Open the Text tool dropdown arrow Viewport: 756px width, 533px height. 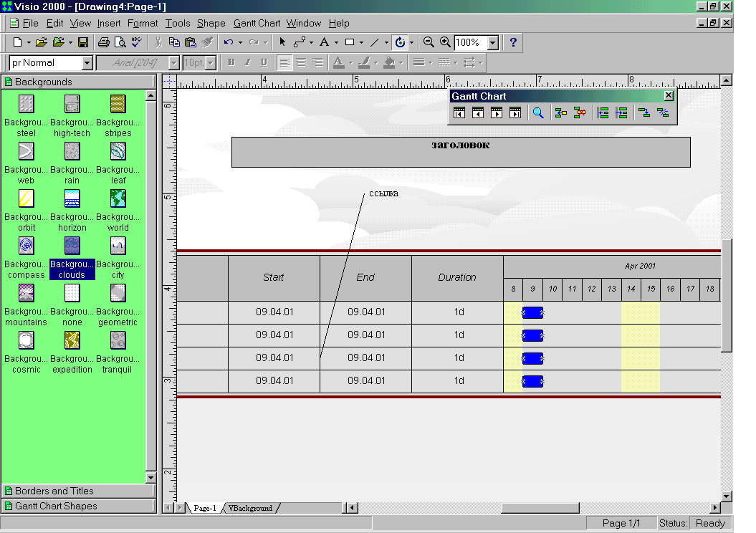(x=336, y=43)
